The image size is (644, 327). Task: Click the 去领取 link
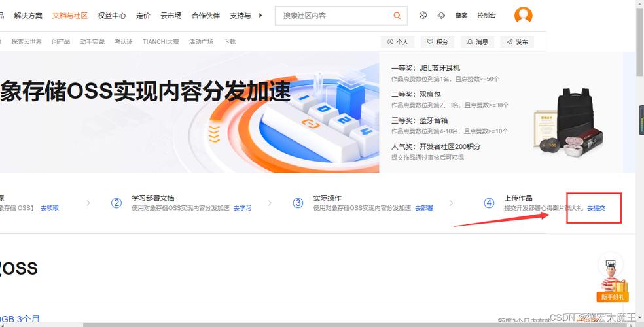pyautogui.click(x=49, y=208)
